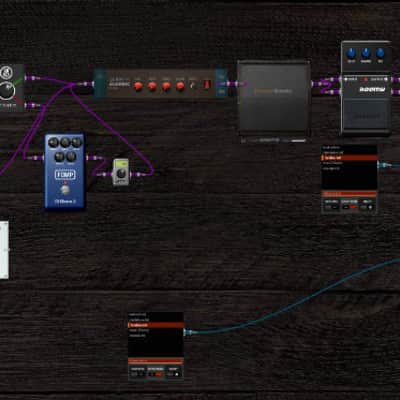Toggle the red power switch on amp head
Viewport: 400px width, 400px height.
tap(207, 84)
